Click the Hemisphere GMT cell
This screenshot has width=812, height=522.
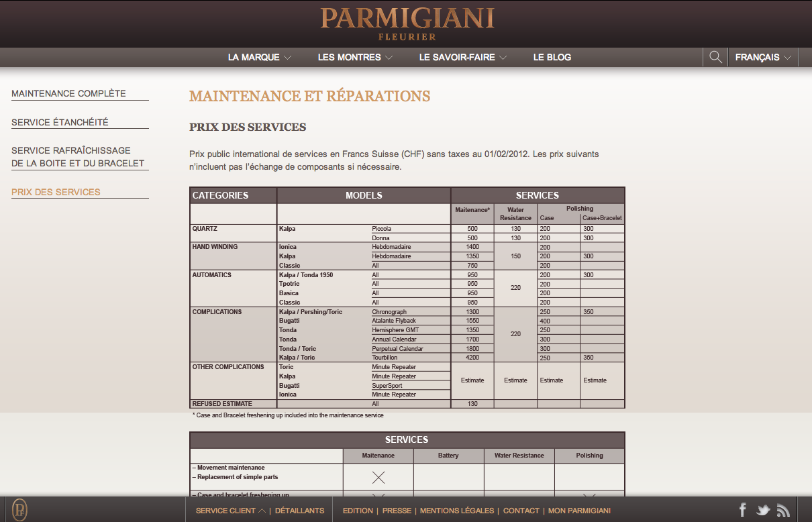tap(396, 330)
